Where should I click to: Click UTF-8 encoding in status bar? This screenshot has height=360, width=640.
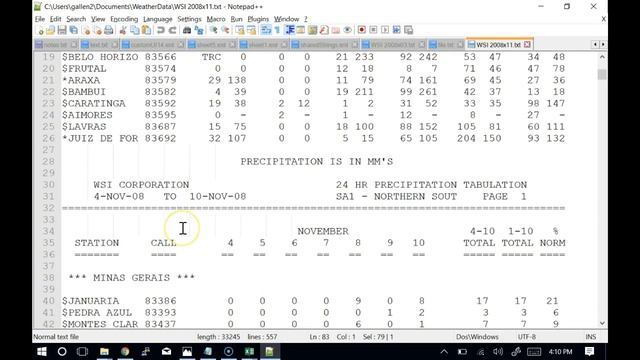pos(527,337)
